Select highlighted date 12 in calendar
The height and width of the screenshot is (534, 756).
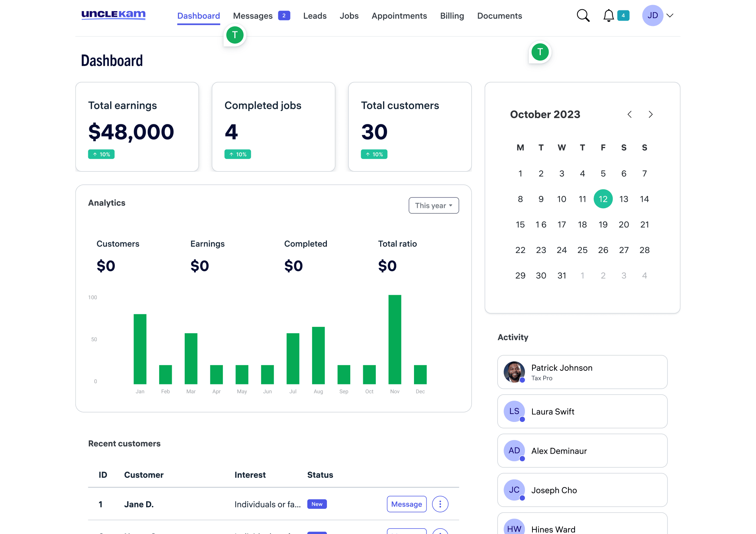coord(603,199)
